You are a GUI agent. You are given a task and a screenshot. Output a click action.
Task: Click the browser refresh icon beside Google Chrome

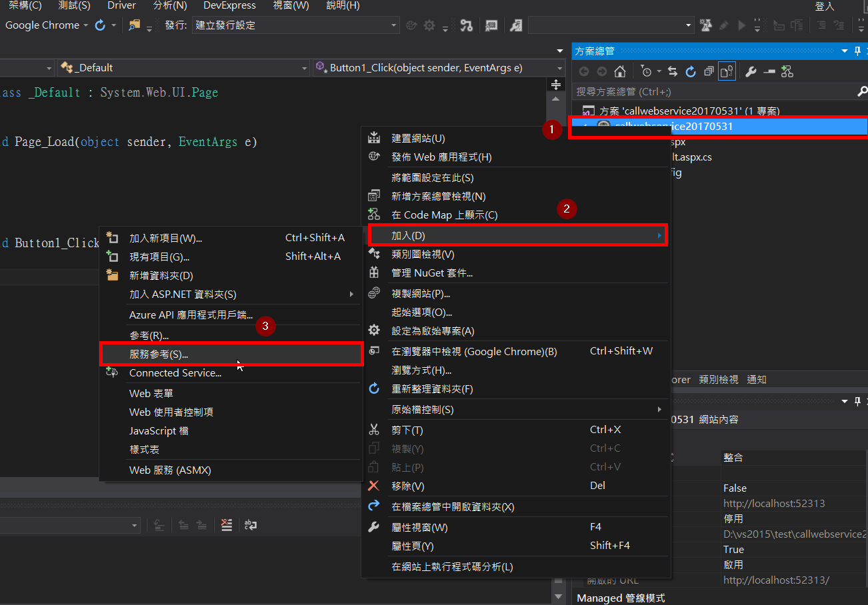click(x=100, y=25)
